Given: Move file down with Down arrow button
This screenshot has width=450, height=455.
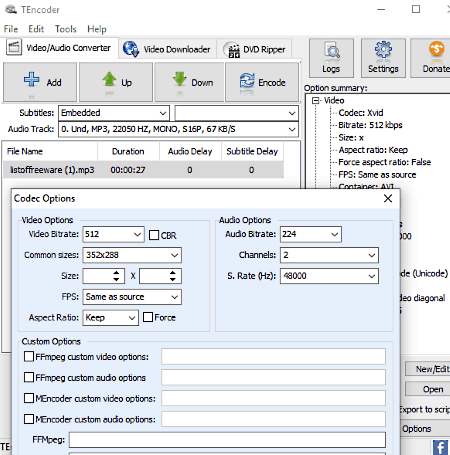Looking at the screenshot, I should (x=189, y=82).
